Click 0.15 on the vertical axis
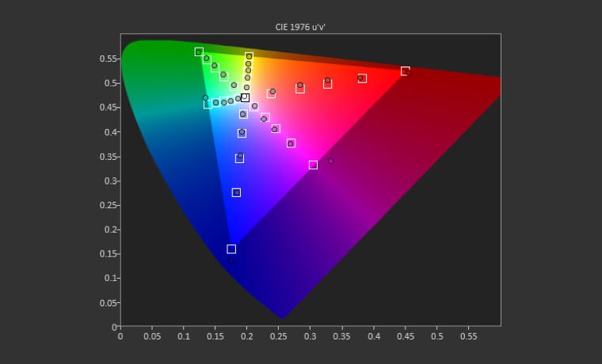 tap(108, 254)
